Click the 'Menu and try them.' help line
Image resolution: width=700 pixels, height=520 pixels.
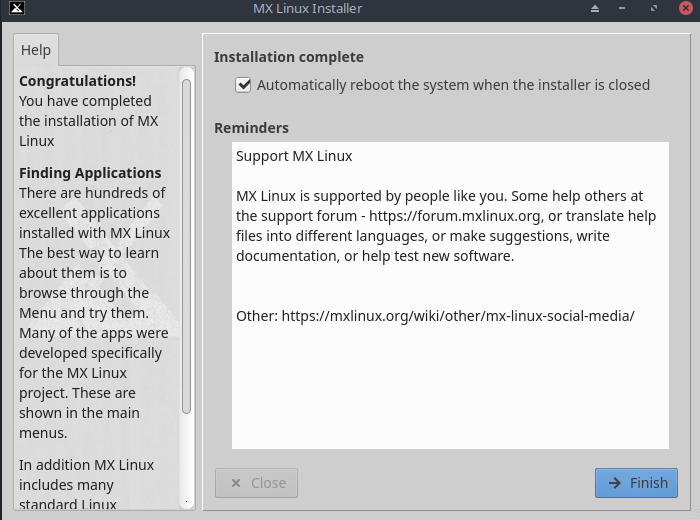point(84,313)
